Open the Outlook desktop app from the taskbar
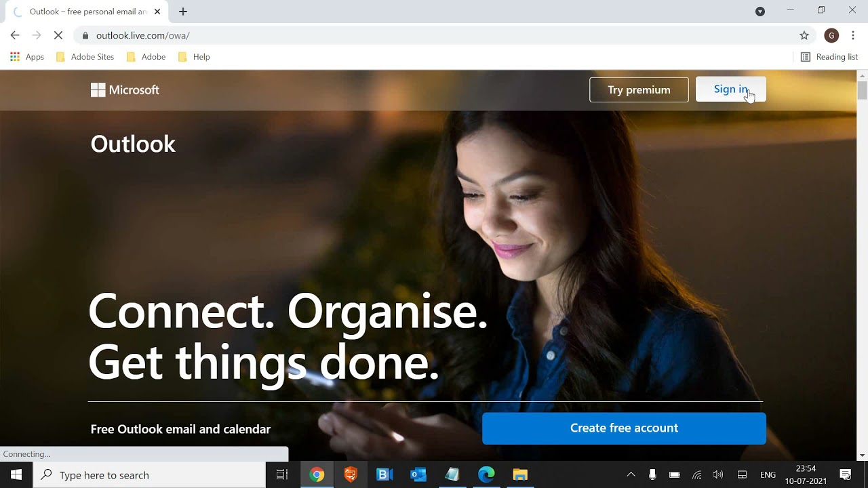Viewport: 868px width, 488px height. (418, 474)
